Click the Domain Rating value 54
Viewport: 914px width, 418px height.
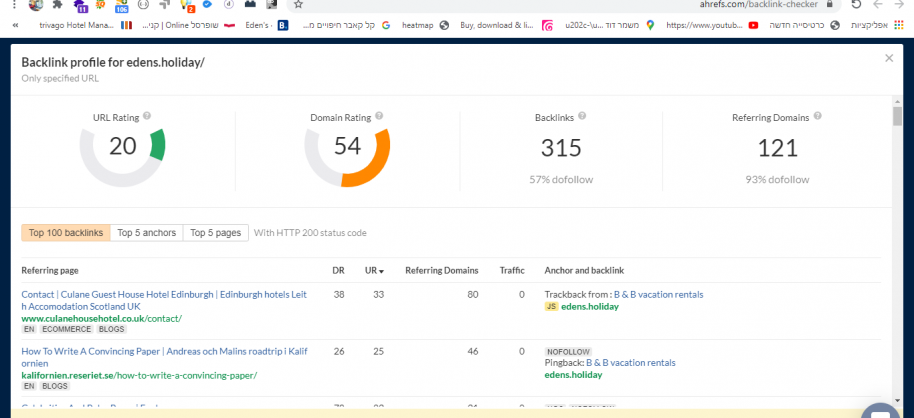(347, 146)
